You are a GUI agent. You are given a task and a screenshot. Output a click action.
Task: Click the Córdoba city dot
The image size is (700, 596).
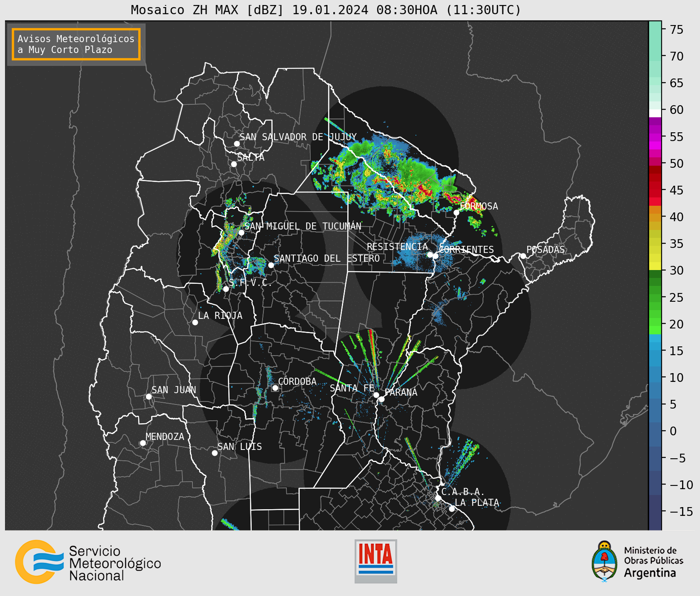click(x=275, y=388)
